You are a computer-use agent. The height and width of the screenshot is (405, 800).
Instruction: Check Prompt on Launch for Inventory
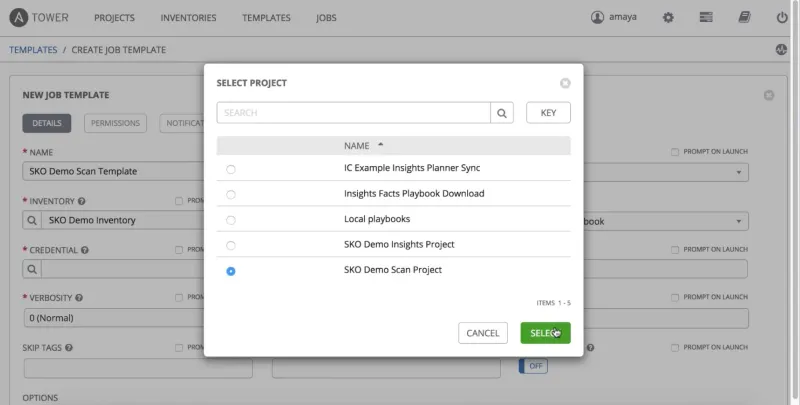(179, 201)
